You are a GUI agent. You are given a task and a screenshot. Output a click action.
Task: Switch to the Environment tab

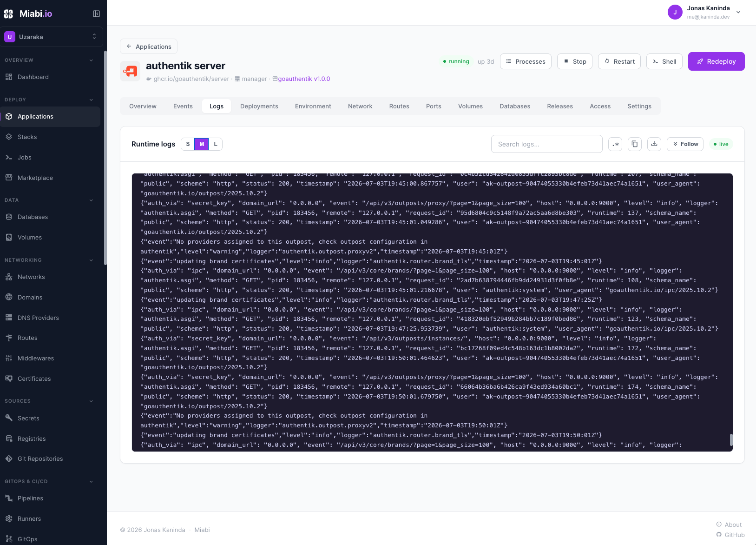coord(313,106)
